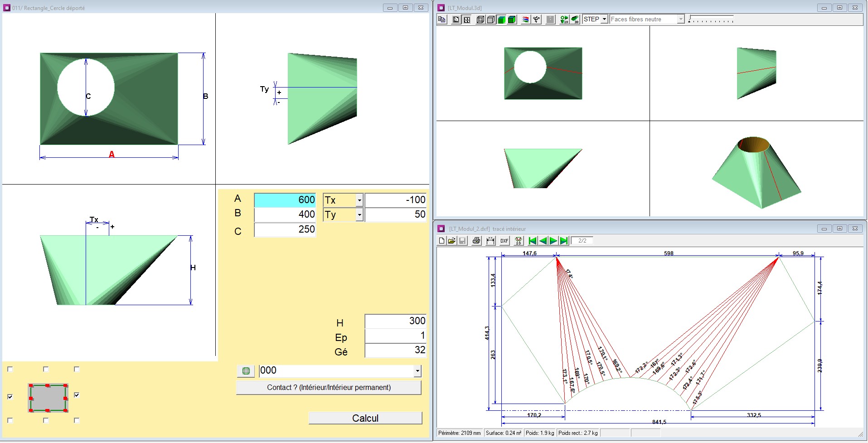The width and height of the screenshot is (868, 443).
Task: Choose solid green shaded cube display mode
Action: (x=512, y=19)
